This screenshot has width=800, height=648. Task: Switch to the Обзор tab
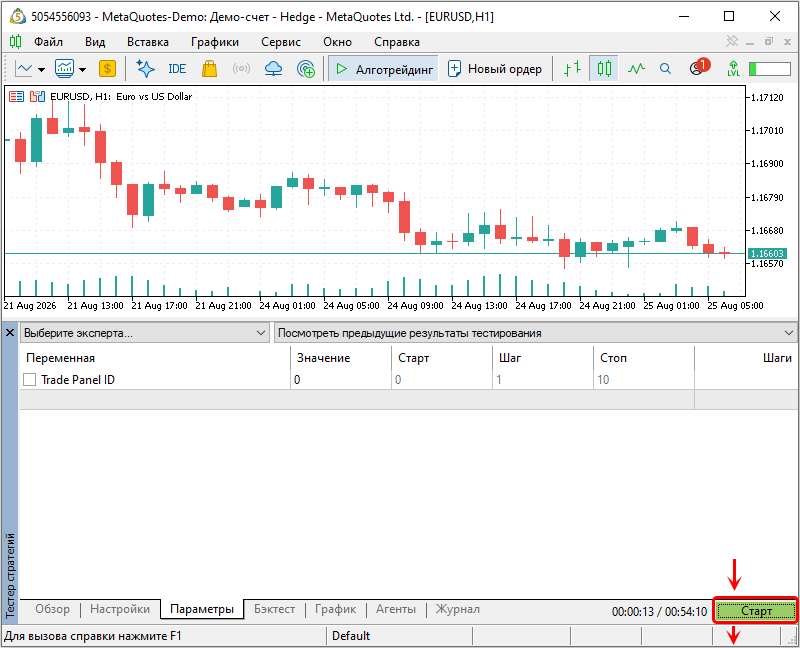(53, 609)
